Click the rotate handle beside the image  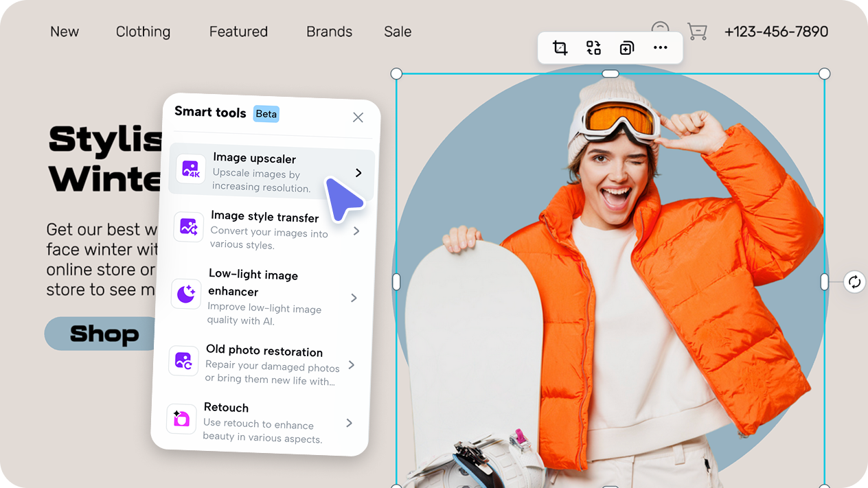(854, 281)
